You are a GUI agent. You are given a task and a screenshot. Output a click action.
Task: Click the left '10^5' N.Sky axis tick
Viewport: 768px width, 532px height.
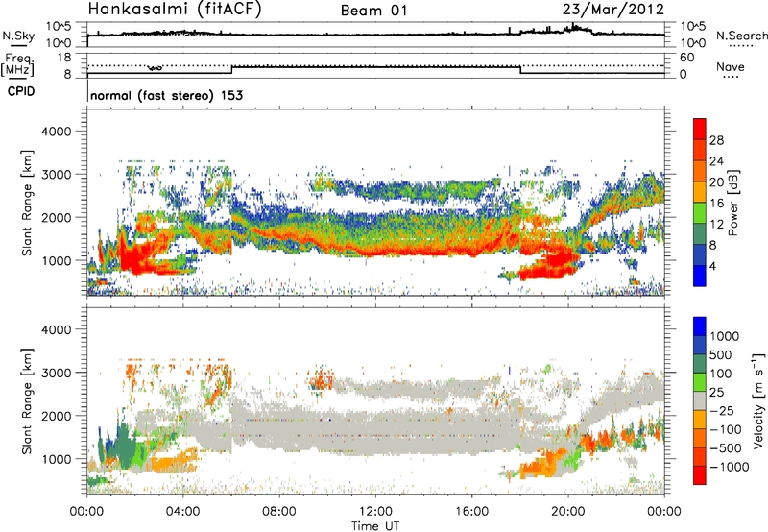point(59,27)
